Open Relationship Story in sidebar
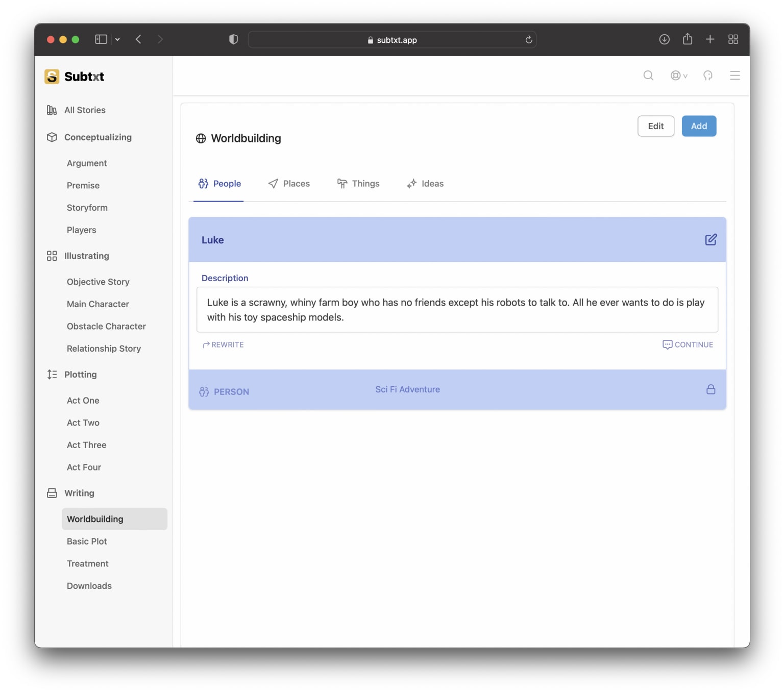784x693 pixels. [x=104, y=349]
